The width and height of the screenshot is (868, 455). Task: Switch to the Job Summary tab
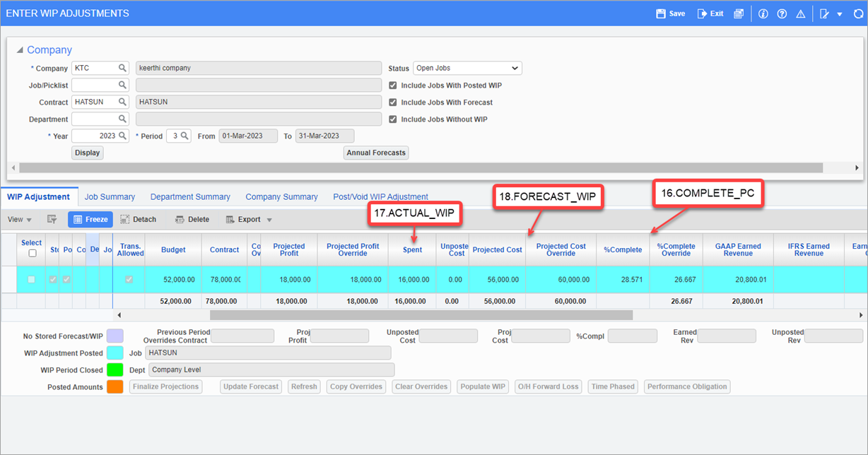pos(110,197)
